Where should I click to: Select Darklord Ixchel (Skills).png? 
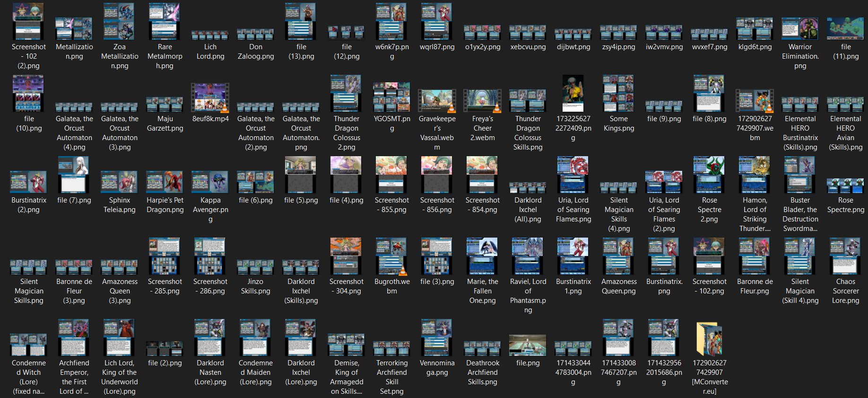point(301,267)
